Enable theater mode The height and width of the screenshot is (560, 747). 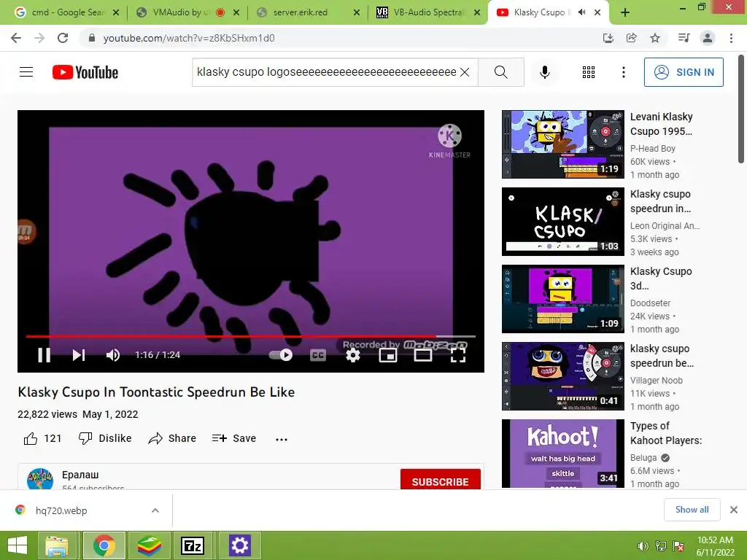point(423,355)
